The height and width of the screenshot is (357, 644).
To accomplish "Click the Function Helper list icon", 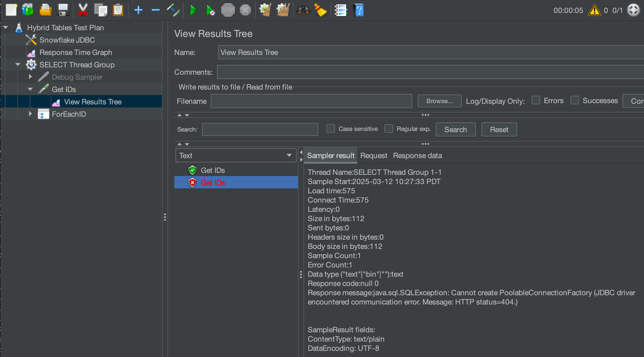I will coord(341,10).
